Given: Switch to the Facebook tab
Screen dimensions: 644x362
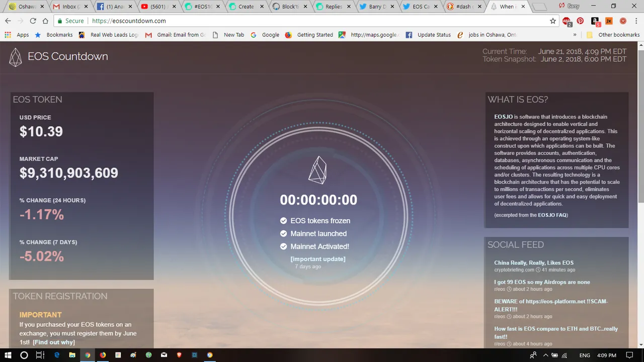Looking at the screenshot, I should pyautogui.click(x=114, y=7).
